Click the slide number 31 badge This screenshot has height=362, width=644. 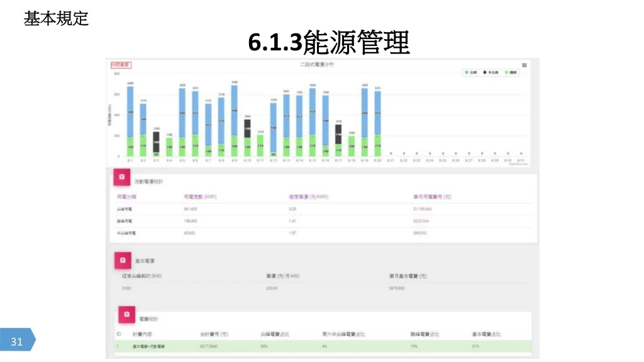click(17, 340)
